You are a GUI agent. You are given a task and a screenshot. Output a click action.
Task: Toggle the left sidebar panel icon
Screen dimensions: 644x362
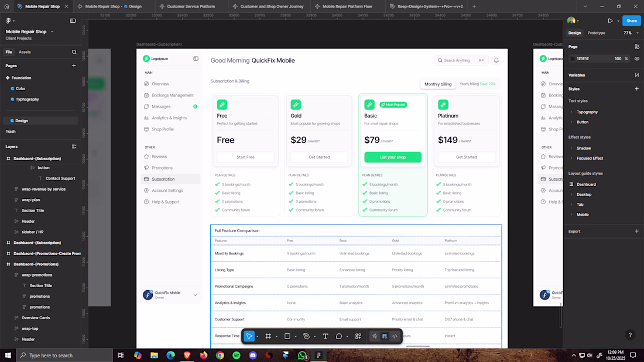coord(73,20)
